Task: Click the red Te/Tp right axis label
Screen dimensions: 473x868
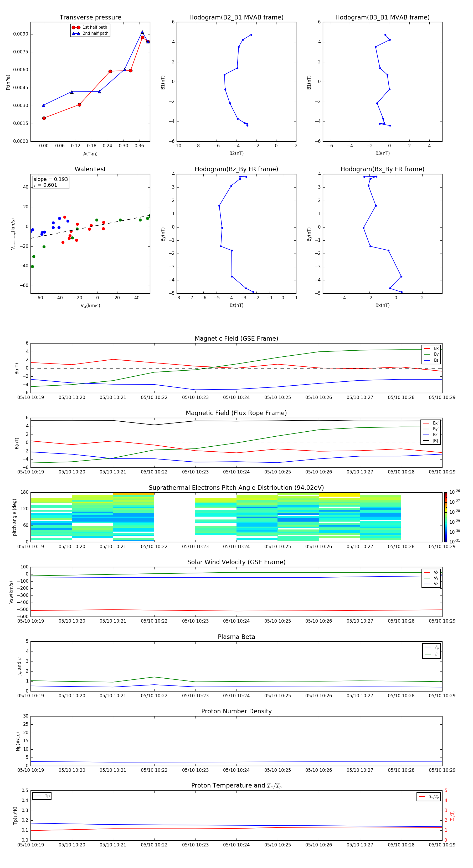Action: (x=453, y=815)
